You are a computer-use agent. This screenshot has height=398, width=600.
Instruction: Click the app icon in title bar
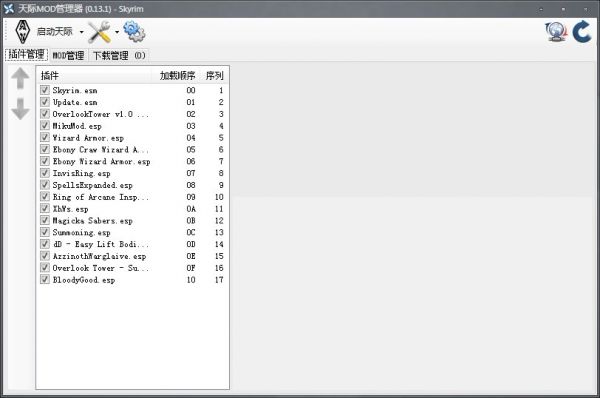[8, 8]
